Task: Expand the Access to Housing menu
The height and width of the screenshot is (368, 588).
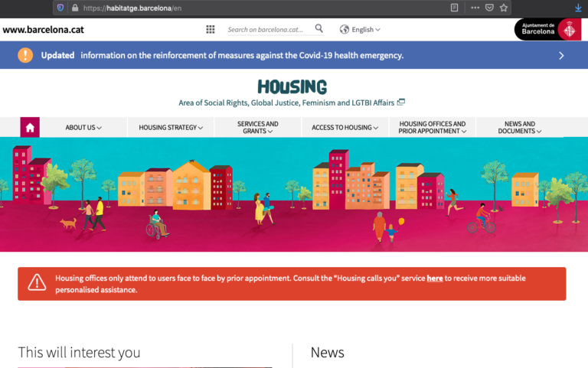Action: 345,128
